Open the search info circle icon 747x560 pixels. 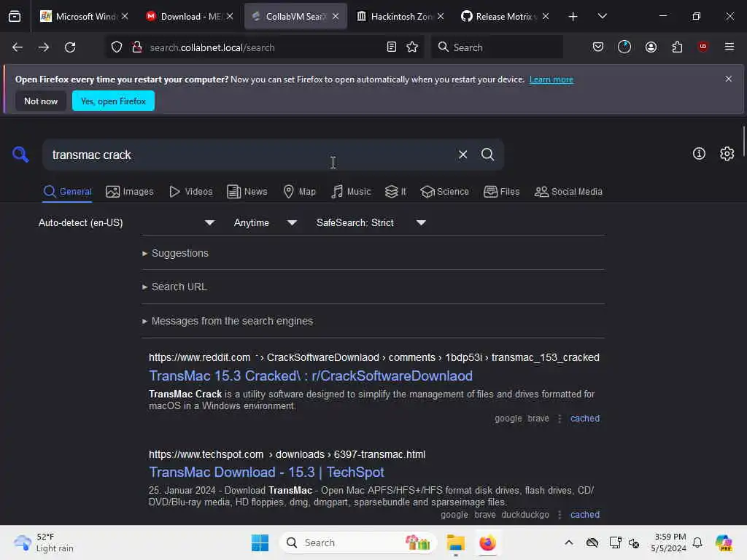tap(699, 153)
